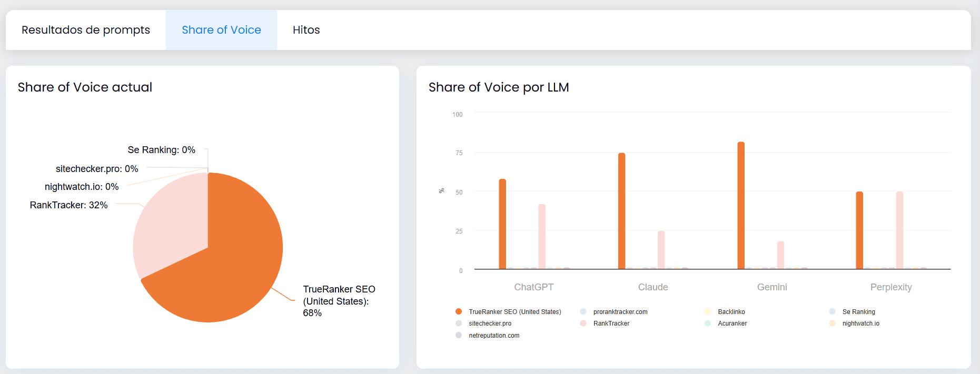Click the pink Claude RankTracker bar

661,250
